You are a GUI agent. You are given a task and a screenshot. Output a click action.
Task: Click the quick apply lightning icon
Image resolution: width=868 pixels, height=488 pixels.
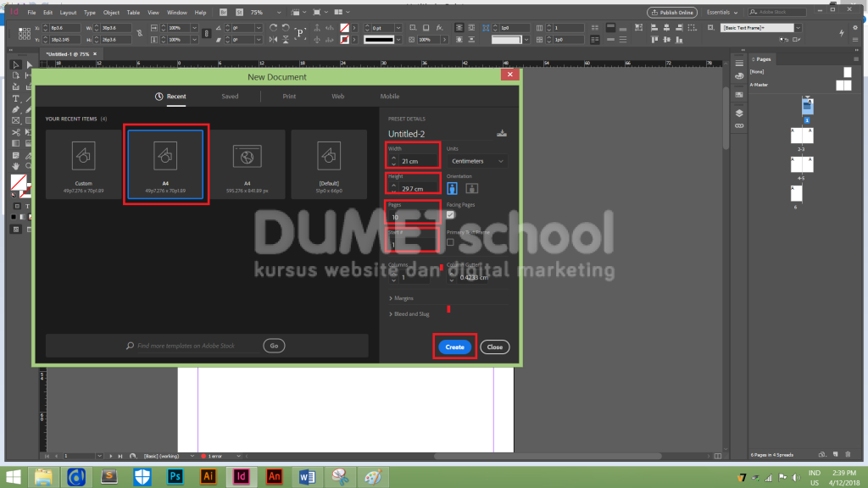click(842, 33)
